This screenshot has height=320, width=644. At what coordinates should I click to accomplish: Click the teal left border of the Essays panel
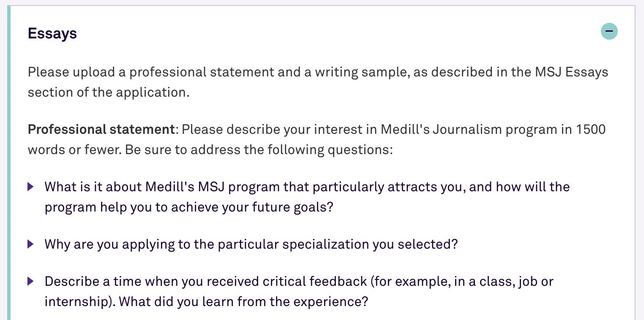click(x=9, y=169)
